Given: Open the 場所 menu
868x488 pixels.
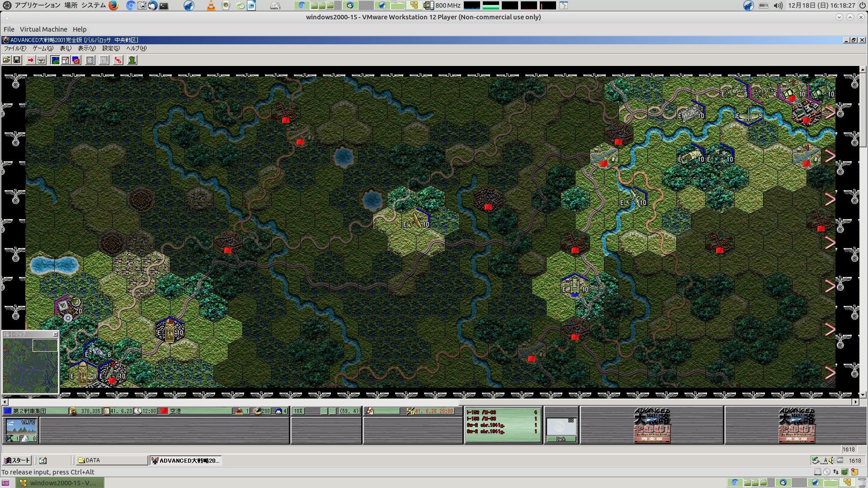Looking at the screenshot, I should 71,5.
